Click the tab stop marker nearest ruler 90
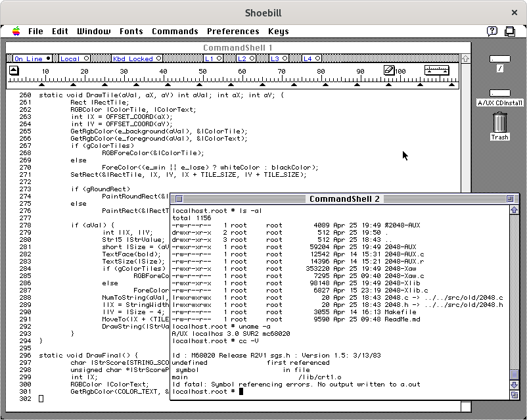The image size is (527, 420). click(357, 84)
